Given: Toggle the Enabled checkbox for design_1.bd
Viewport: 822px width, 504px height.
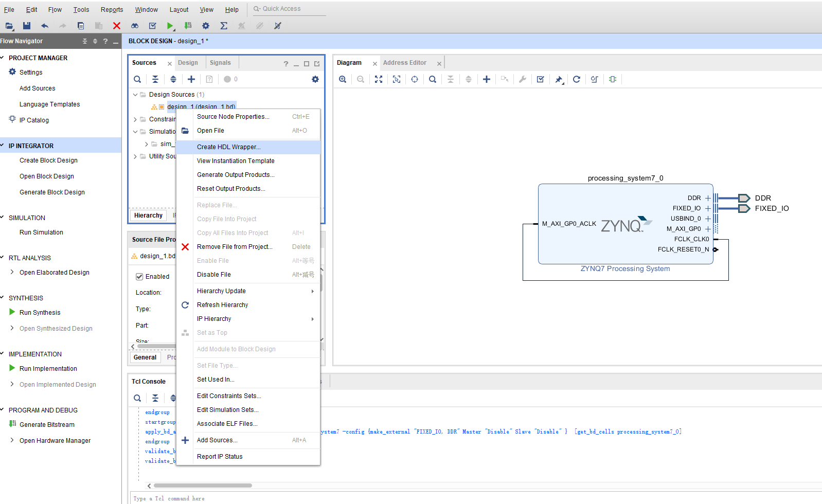Looking at the screenshot, I should 139,277.
